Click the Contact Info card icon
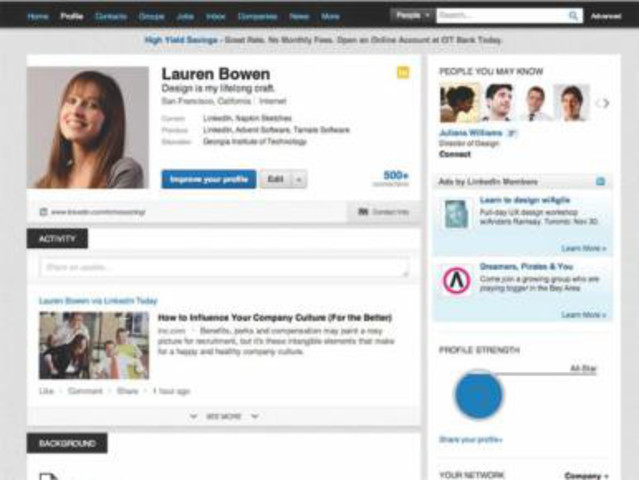 tap(363, 212)
